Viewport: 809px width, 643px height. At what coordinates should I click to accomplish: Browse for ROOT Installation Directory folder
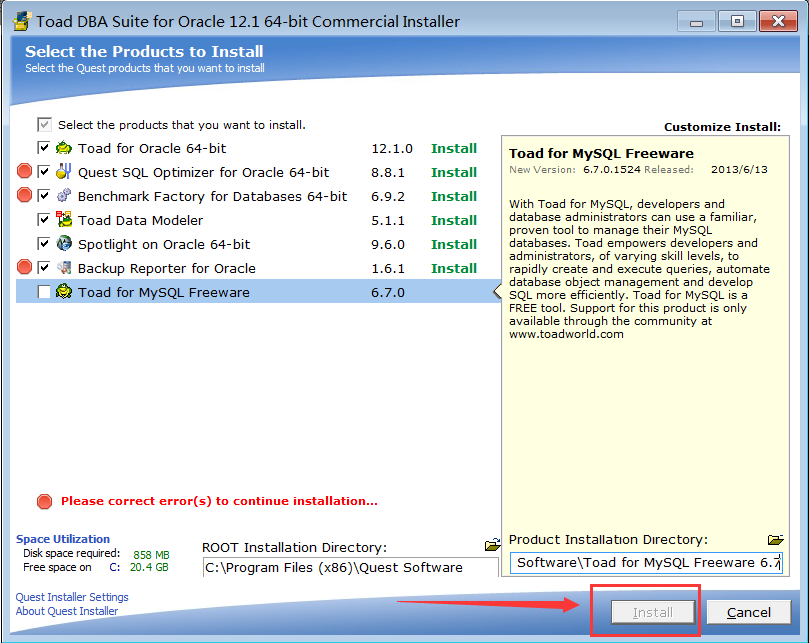point(492,544)
